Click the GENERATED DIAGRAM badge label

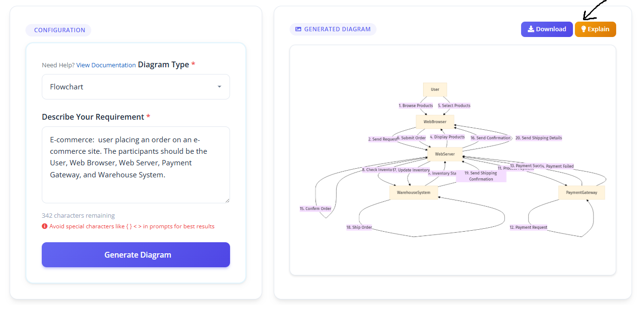333,29
